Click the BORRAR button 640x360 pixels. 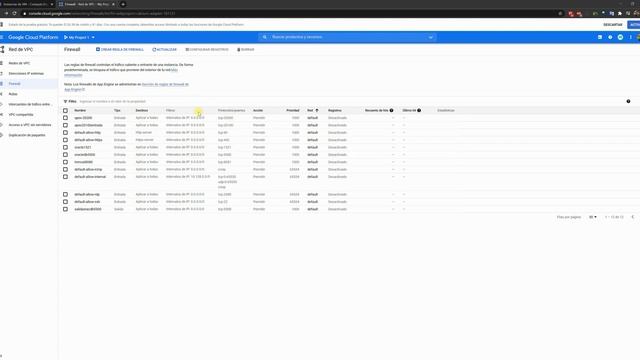[246, 49]
